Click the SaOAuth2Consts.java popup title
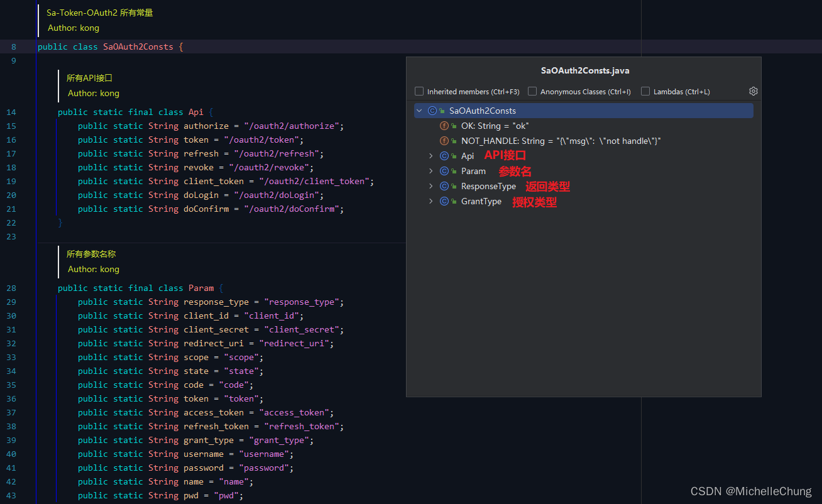 click(x=585, y=70)
